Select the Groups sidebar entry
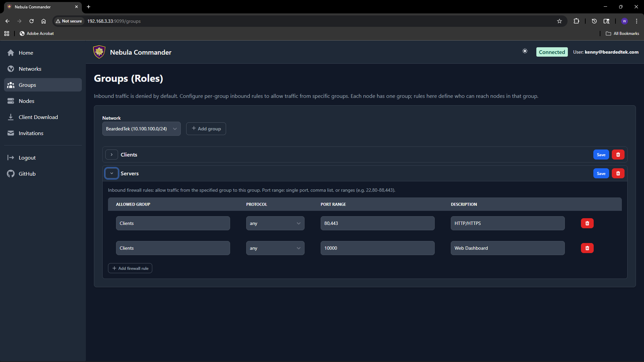 28,85
